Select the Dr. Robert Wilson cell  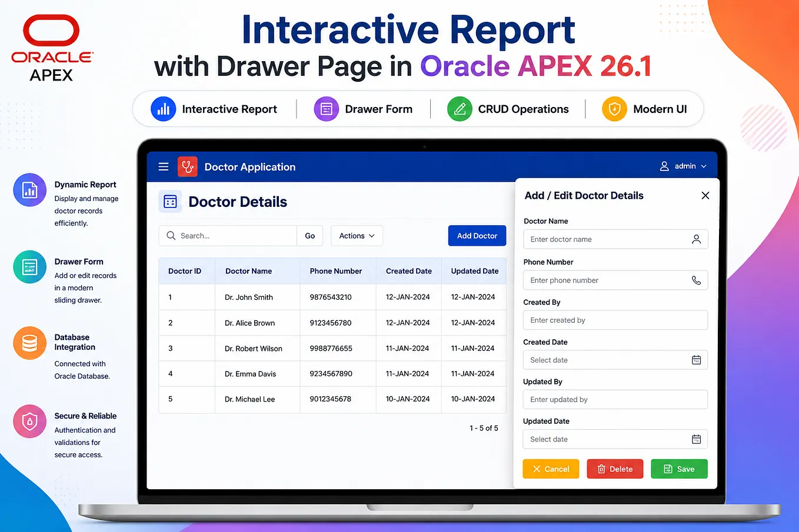pos(258,349)
